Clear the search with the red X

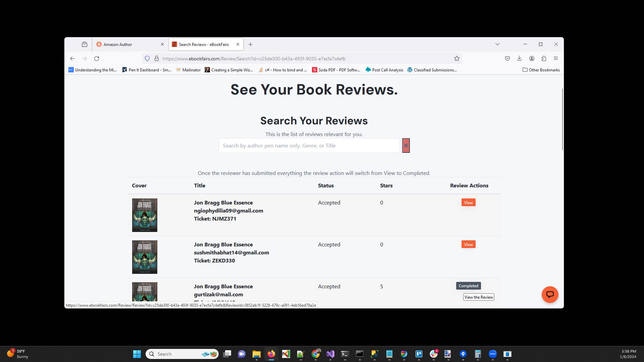click(406, 145)
